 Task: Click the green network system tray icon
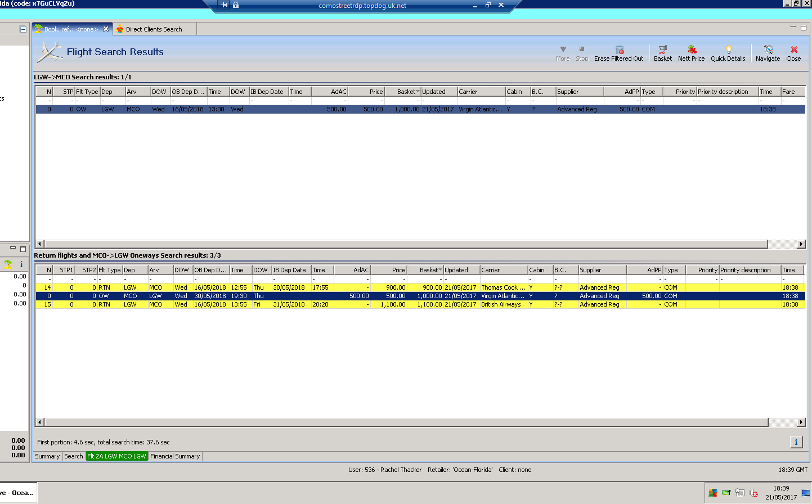[x=726, y=493]
